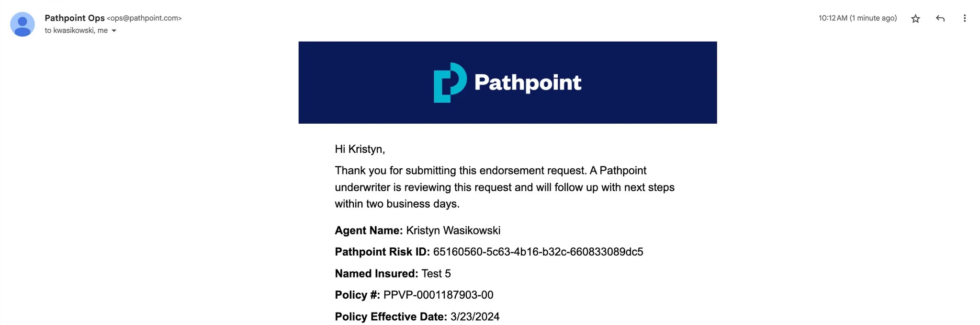
Task: Click the sender name Pathpoint Ops
Action: click(74, 18)
